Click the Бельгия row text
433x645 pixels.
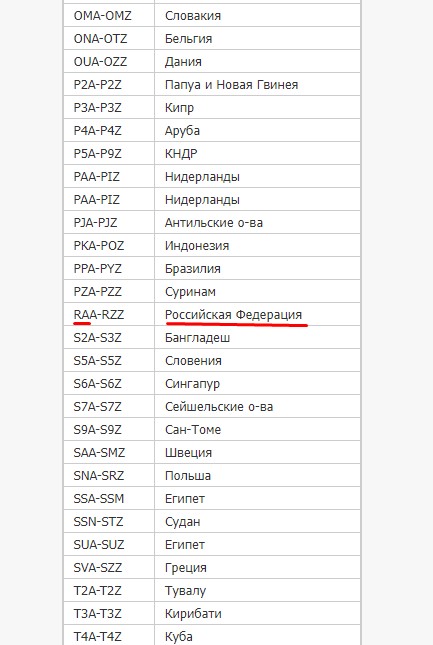188,39
